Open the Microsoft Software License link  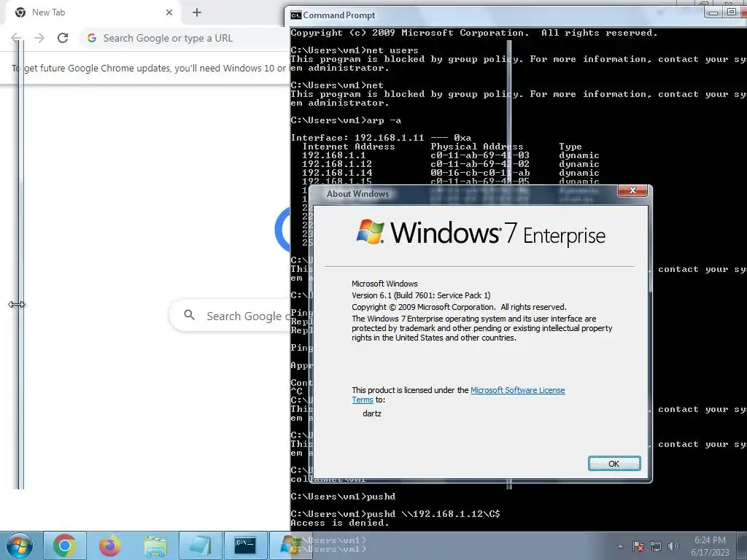pos(517,390)
